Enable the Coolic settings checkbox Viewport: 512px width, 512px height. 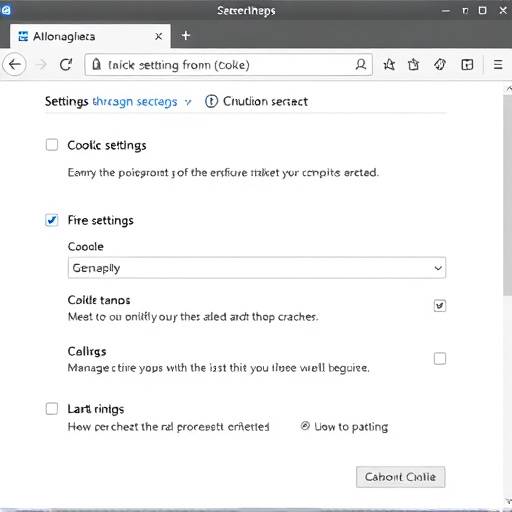tap(52, 145)
